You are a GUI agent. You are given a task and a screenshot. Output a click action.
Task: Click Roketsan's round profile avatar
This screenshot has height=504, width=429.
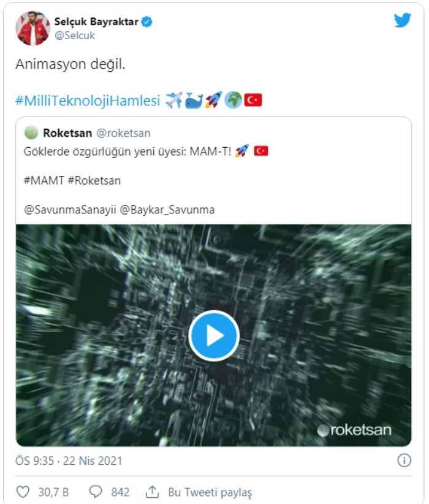click(31, 133)
